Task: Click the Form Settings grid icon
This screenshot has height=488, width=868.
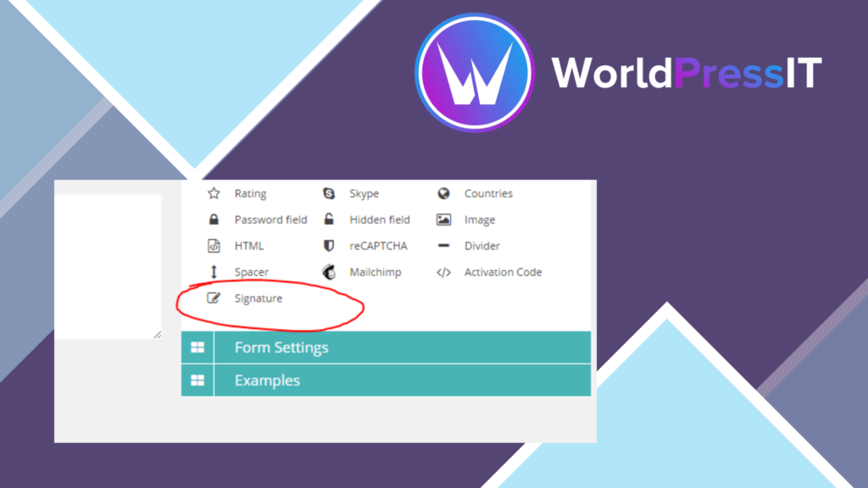Action: pyautogui.click(x=198, y=347)
